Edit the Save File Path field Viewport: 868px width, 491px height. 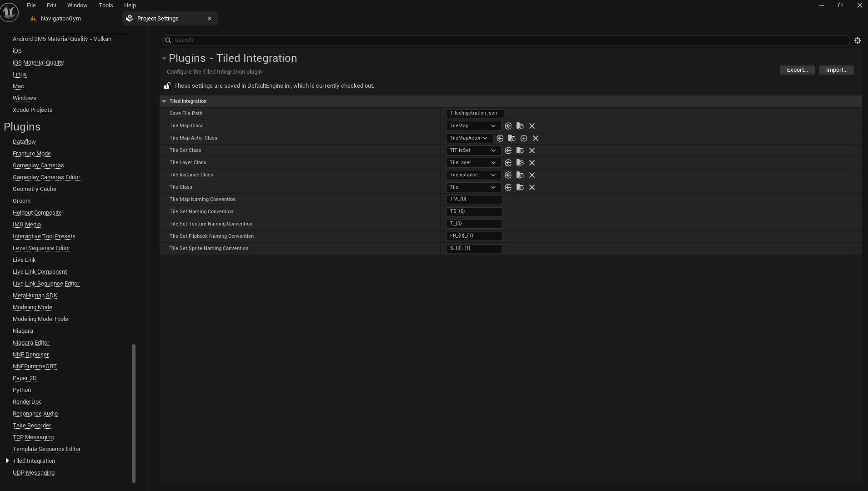(x=475, y=113)
